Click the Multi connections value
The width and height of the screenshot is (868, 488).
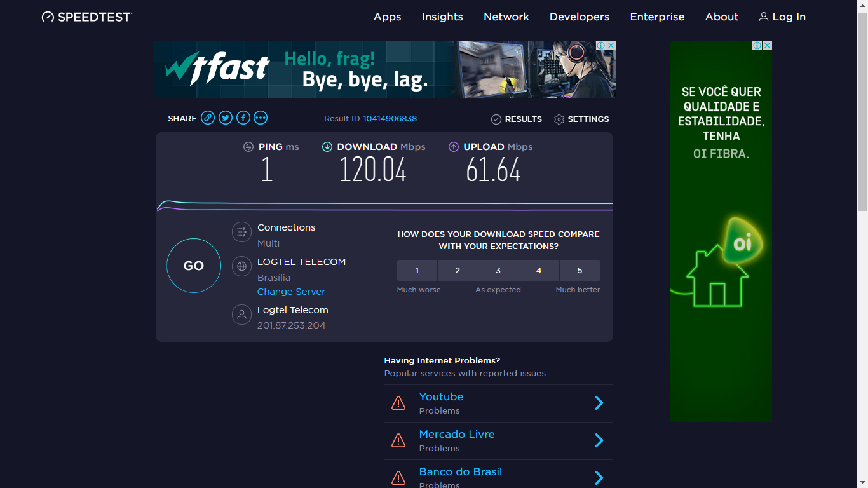(268, 243)
